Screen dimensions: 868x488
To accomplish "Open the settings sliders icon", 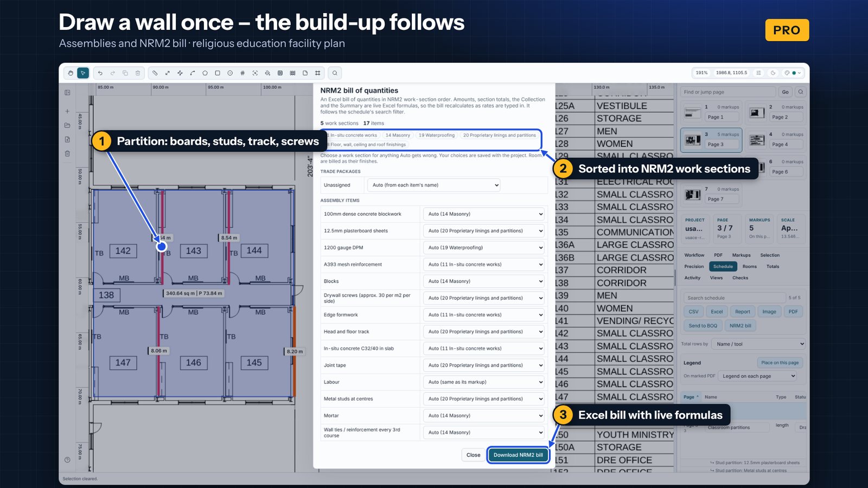I will click(759, 73).
